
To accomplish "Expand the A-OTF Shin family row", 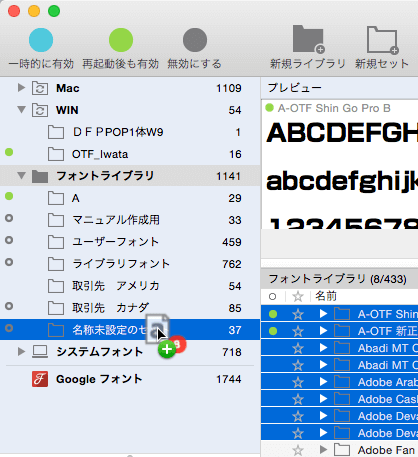I will (323, 314).
